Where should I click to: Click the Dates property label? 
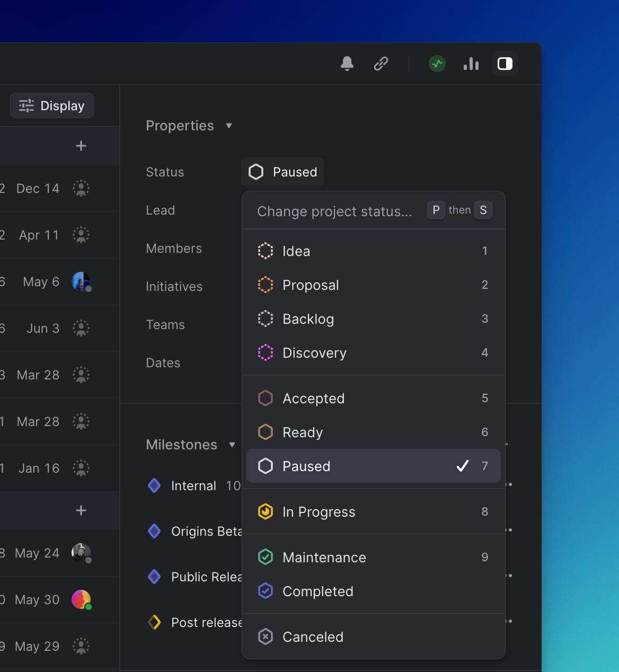pyautogui.click(x=163, y=362)
